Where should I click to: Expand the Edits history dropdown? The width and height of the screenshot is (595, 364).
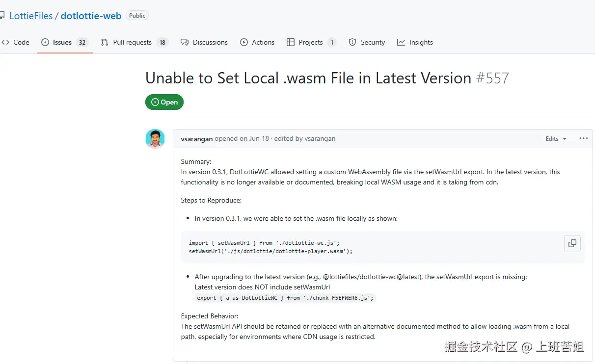556,139
